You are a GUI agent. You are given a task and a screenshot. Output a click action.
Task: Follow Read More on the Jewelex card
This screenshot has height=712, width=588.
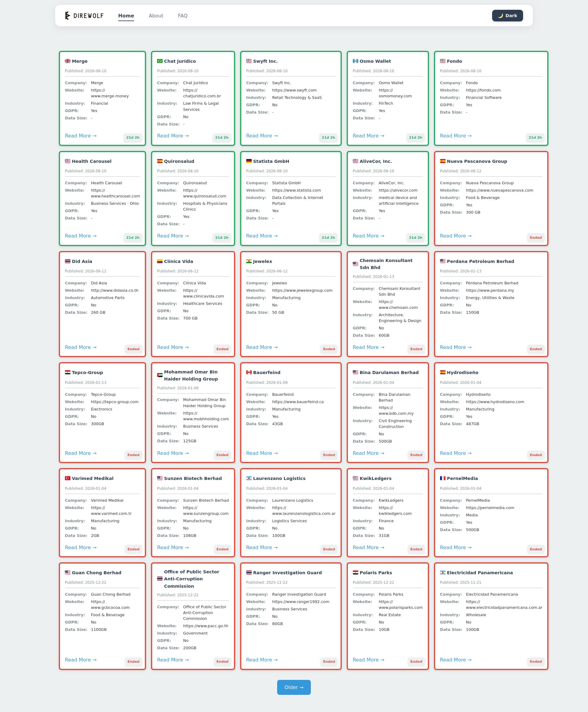tap(262, 347)
